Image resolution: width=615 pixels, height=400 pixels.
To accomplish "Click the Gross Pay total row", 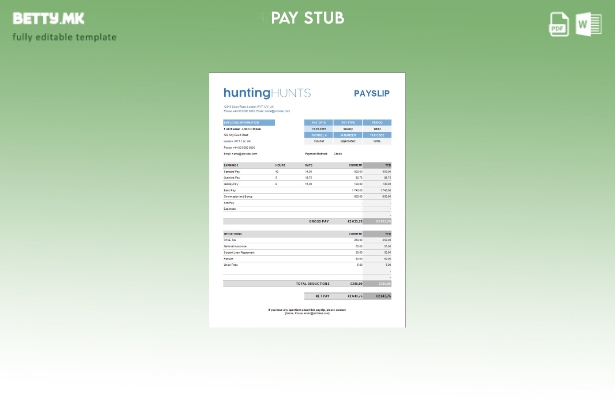I will tap(307, 221).
